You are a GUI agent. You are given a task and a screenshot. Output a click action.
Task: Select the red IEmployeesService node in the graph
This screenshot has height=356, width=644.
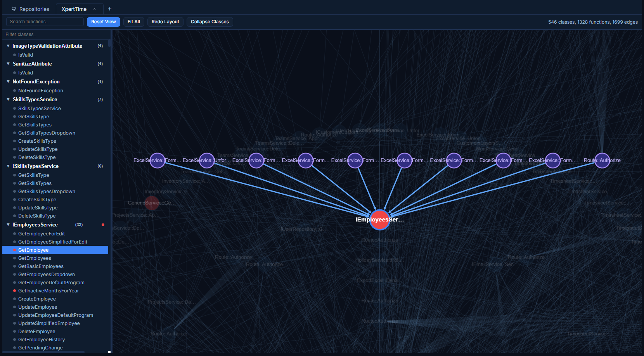380,220
